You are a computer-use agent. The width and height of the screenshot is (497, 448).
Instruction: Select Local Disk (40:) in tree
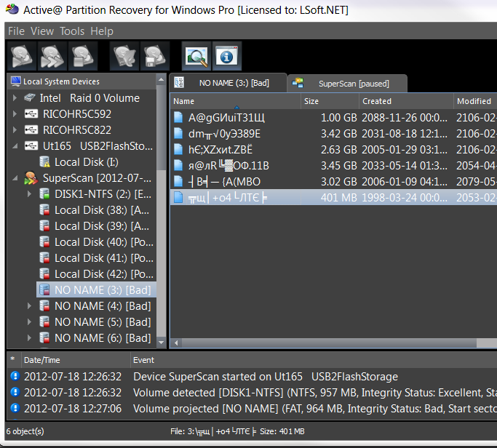coord(96,241)
